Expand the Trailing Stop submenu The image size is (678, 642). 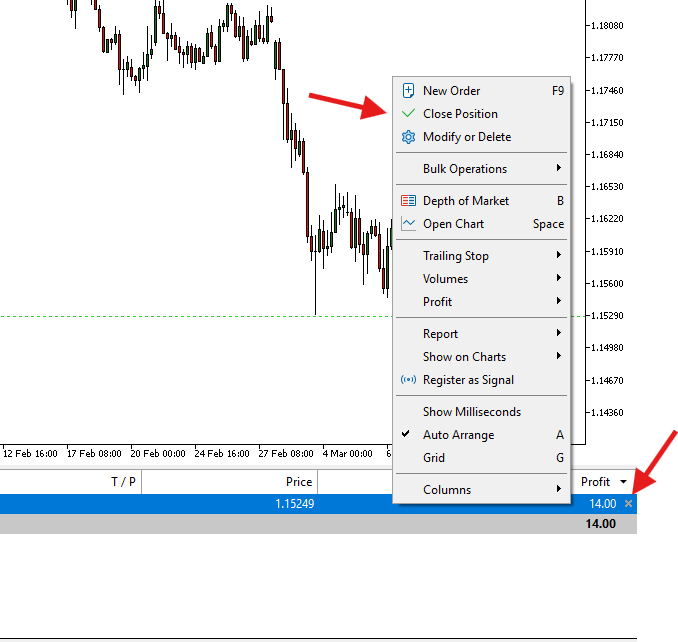point(482,256)
